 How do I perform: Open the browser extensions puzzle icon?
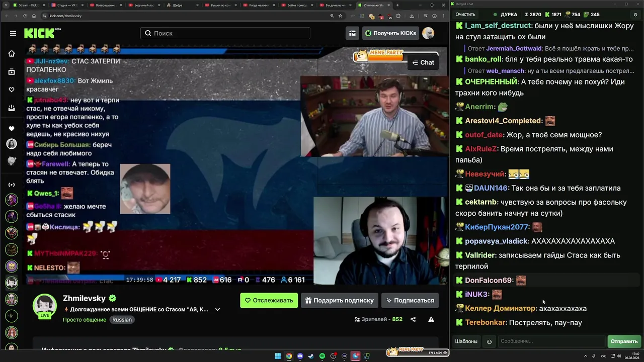(x=398, y=16)
